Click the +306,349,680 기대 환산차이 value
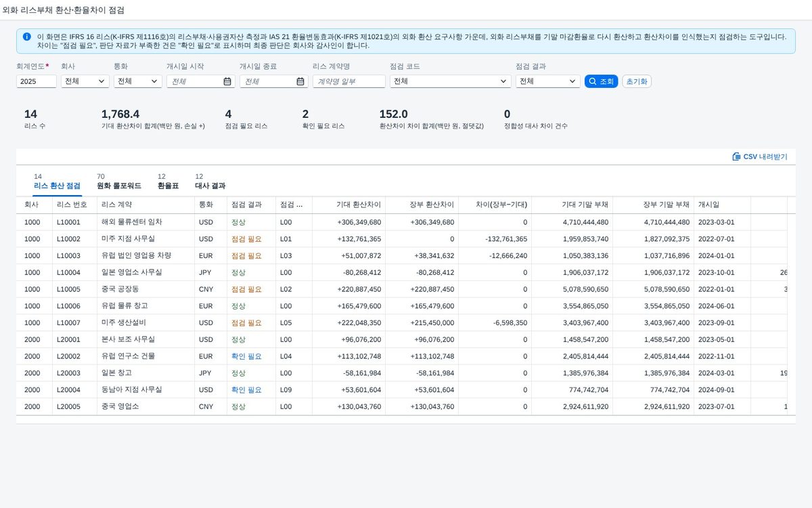 (359, 222)
